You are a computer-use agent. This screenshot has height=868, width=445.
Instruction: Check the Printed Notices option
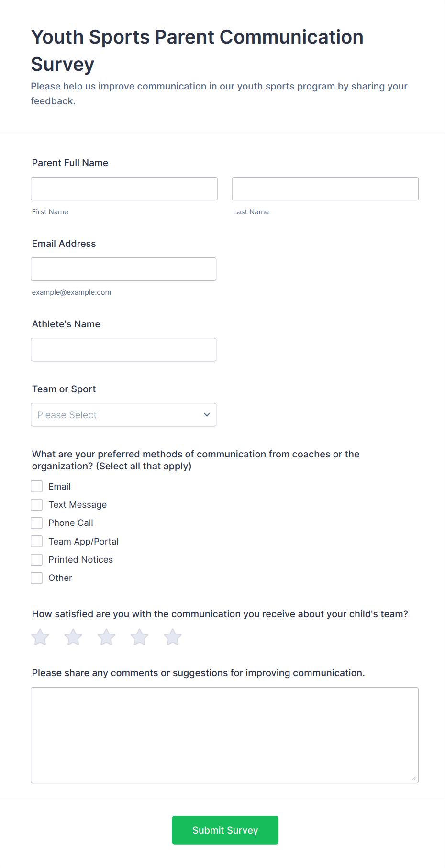click(x=37, y=560)
